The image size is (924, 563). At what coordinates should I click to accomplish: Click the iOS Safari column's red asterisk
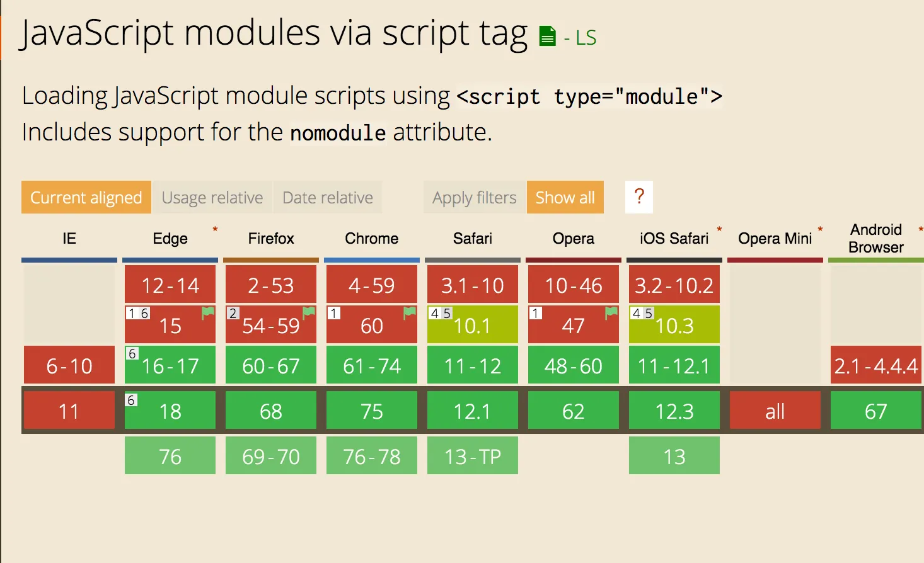tap(719, 230)
